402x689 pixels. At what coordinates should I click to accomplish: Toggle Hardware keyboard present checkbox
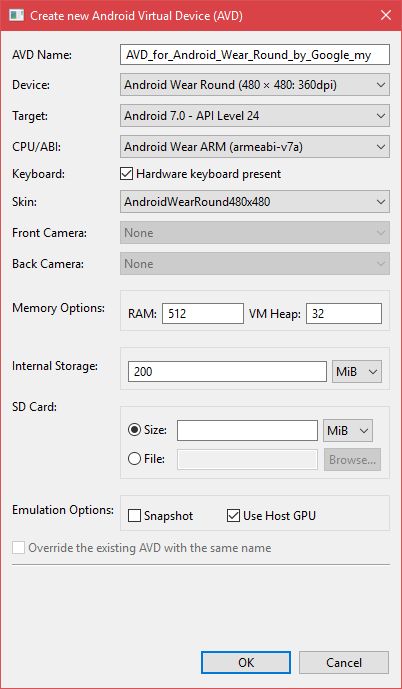(x=126, y=174)
